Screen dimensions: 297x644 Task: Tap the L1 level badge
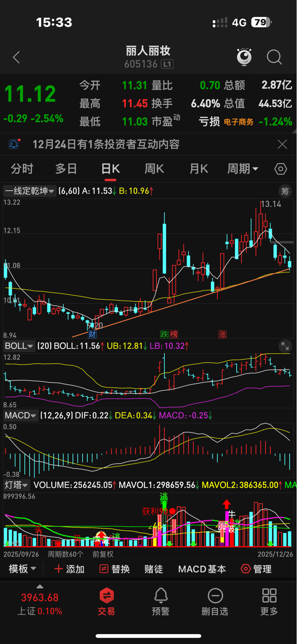click(167, 64)
